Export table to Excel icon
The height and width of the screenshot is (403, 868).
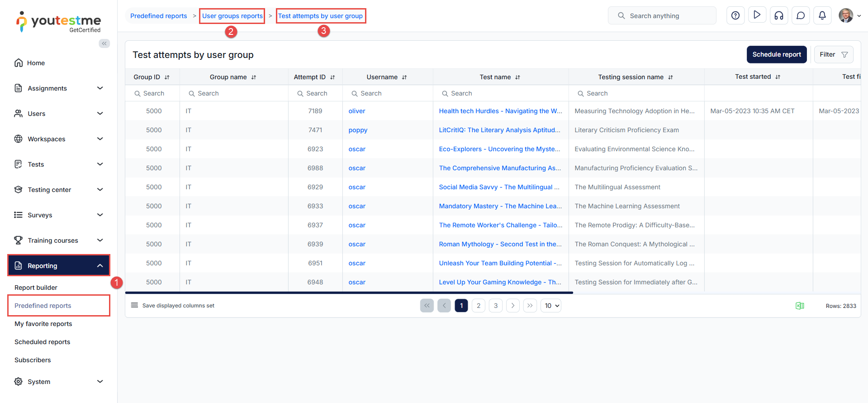coord(800,306)
